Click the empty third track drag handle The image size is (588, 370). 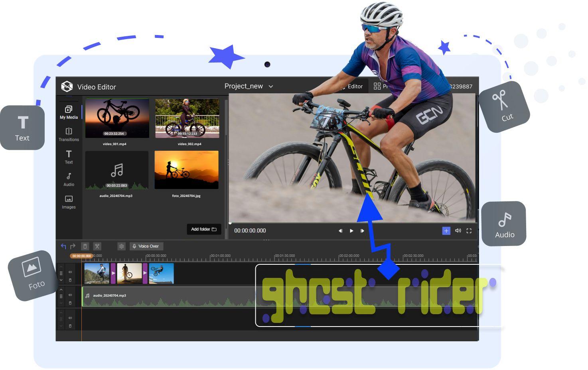click(61, 319)
